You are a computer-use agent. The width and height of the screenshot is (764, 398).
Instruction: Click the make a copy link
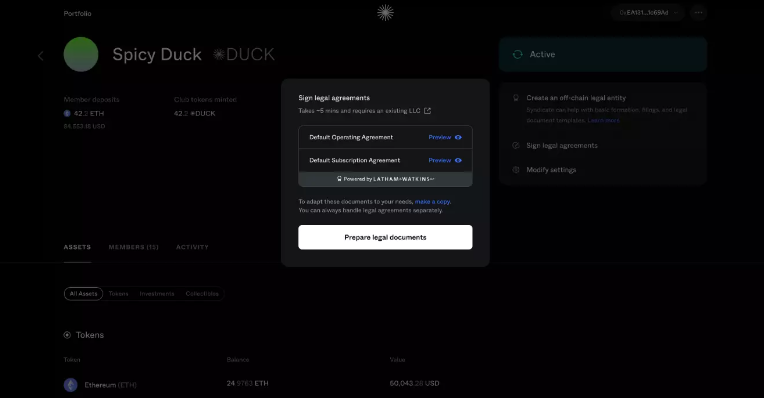coord(432,201)
